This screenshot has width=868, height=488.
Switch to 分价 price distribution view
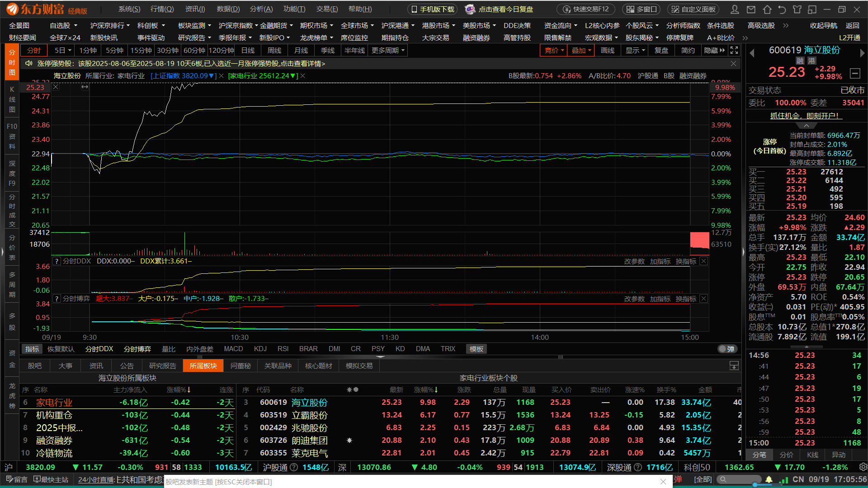pyautogui.click(x=786, y=455)
